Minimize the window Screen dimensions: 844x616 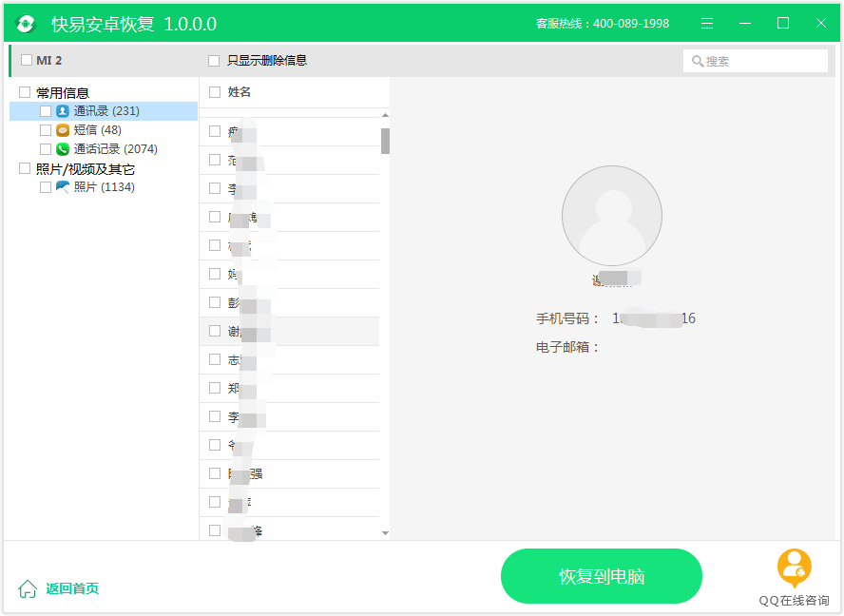pos(745,23)
